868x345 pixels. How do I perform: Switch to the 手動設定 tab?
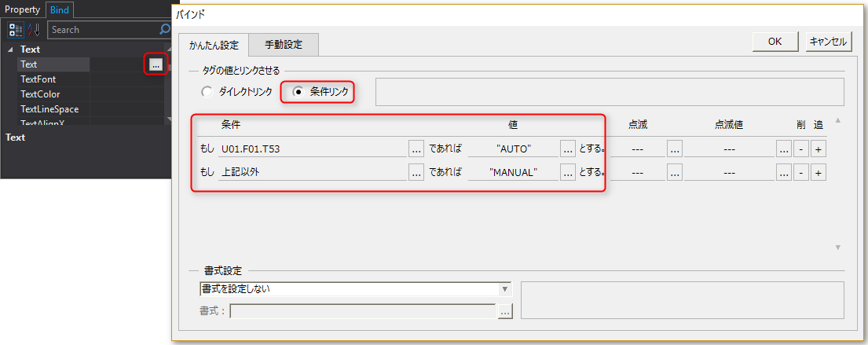(284, 45)
